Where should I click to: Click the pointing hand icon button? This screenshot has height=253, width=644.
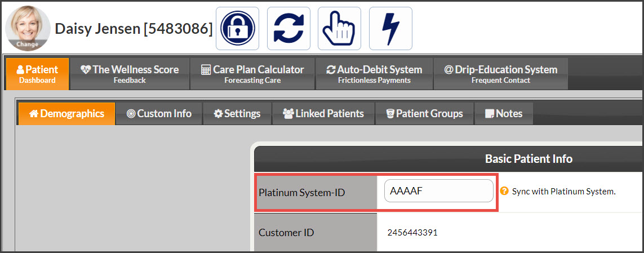tap(339, 28)
